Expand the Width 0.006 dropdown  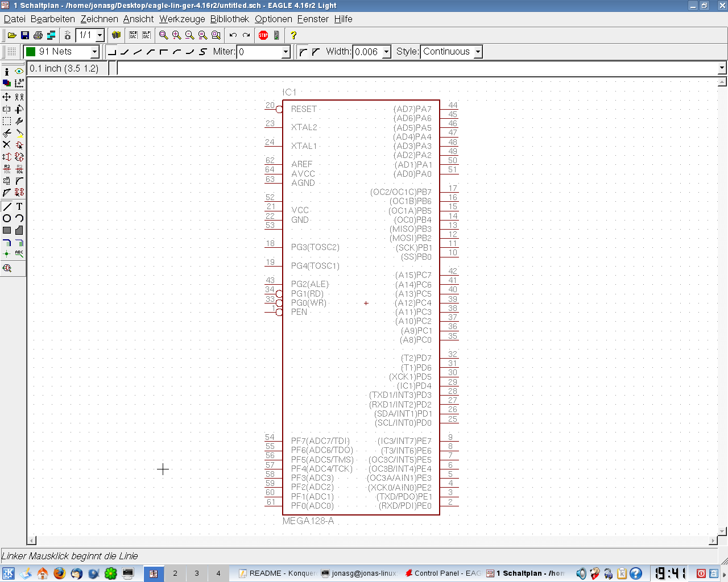tap(386, 52)
